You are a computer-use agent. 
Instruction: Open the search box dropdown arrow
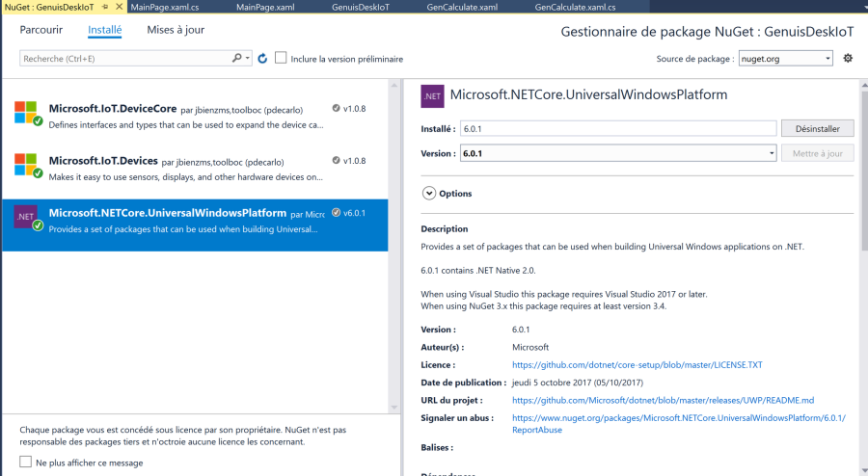pos(248,58)
